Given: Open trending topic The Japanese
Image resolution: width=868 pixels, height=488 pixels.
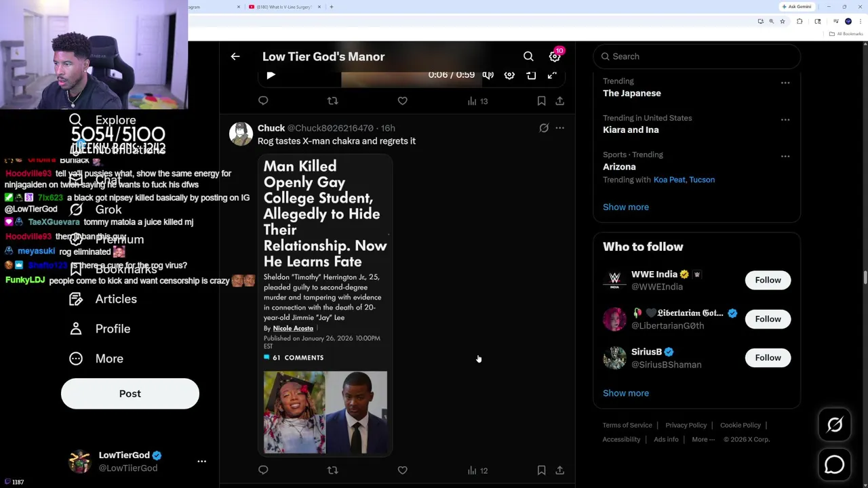Looking at the screenshot, I should click(632, 94).
